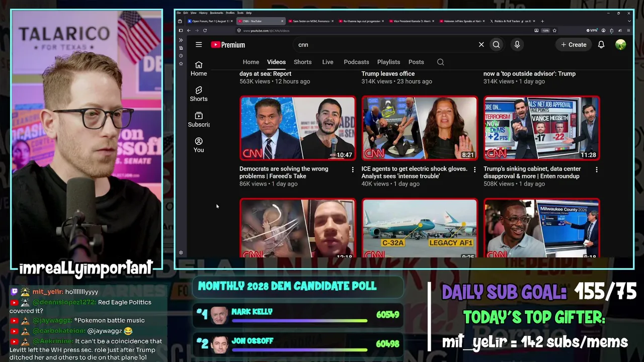Open more options for ICE agents video
This screenshot has height=362, width=644.
click(x=474, y=170)
